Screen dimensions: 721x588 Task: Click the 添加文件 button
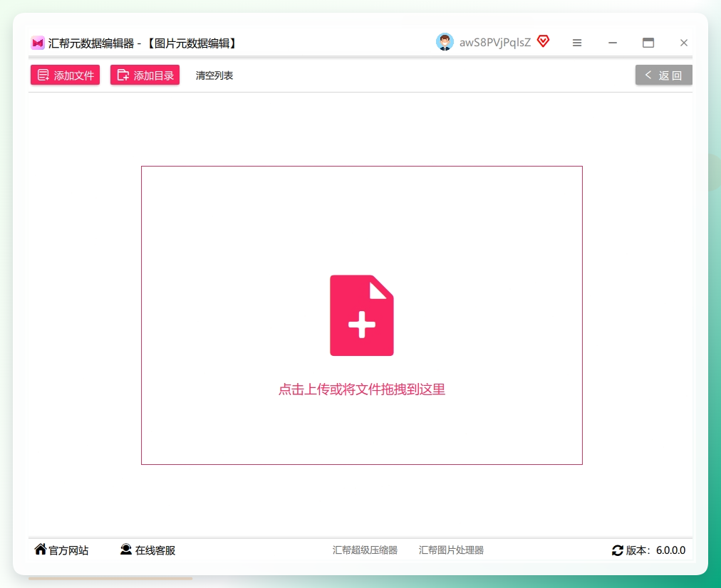[66, 75]
